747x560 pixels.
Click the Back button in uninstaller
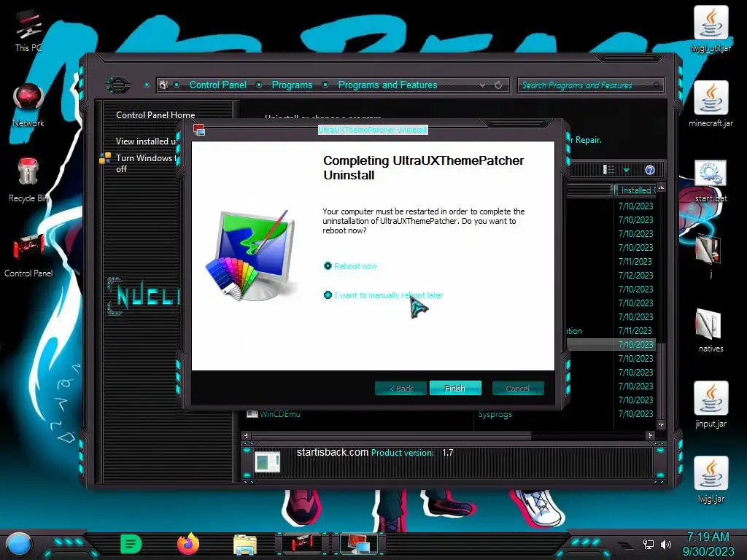tap(400, 388)
